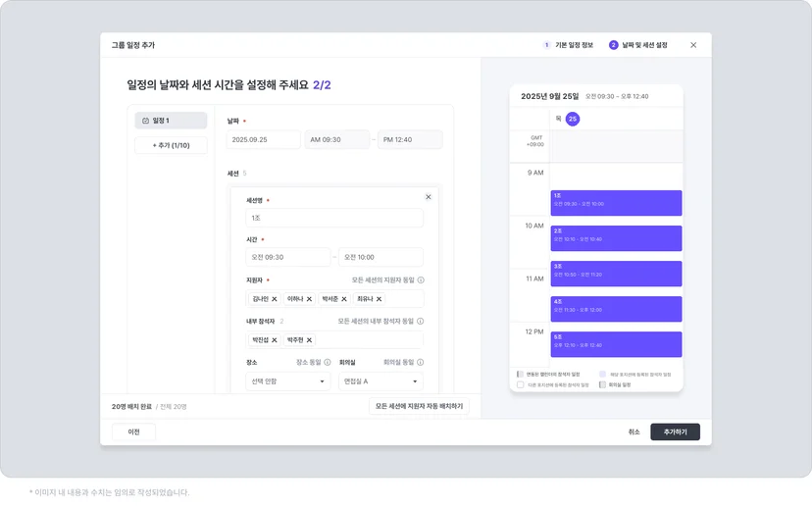Click legend swatch for 회의실 일정
The image size is (812, 507).
click(602, 384)
